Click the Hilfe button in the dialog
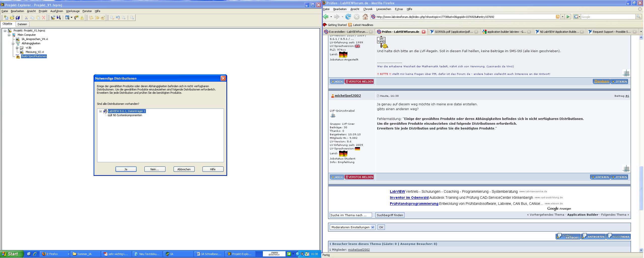This screenshot has width=644, height=258. tap(213, 169)
